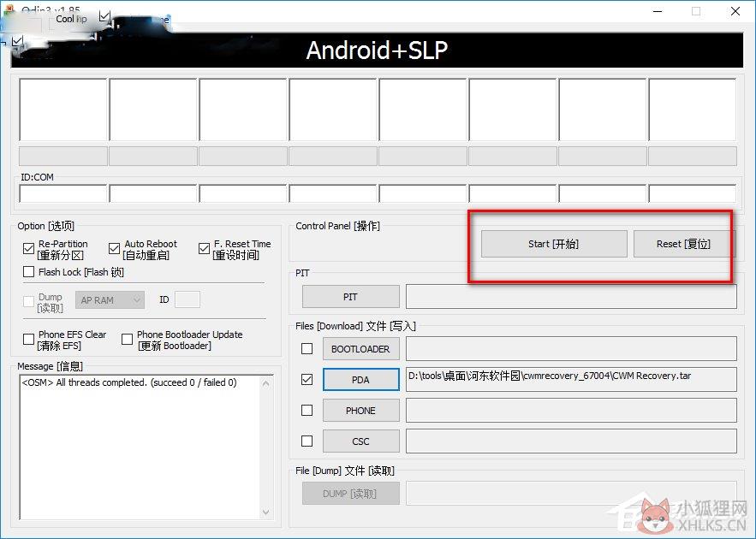This screenshot has width=756, height=539.
Task: Click the PDA file button
Action: click(360, 380)
